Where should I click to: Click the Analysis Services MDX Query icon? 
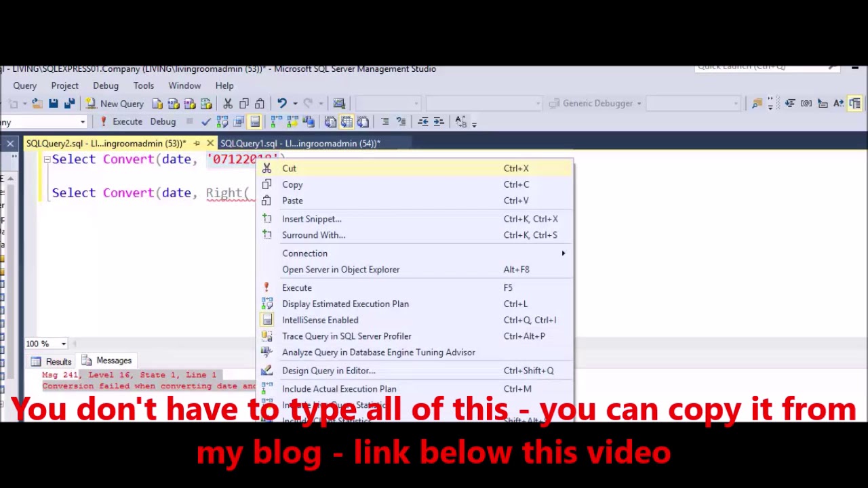174,104
